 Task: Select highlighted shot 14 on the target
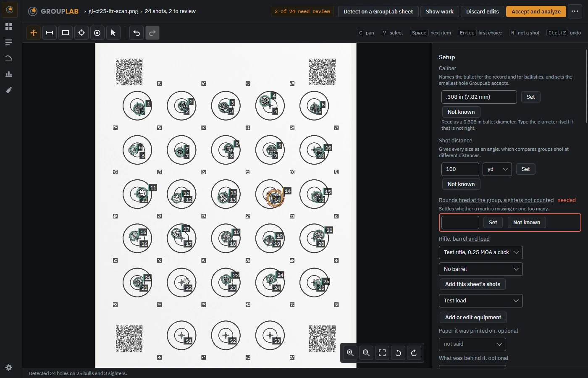coord(275,197)
